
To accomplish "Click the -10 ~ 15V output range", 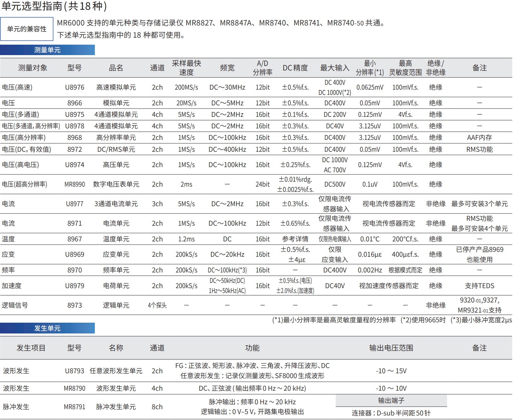I will click(391, 371).
